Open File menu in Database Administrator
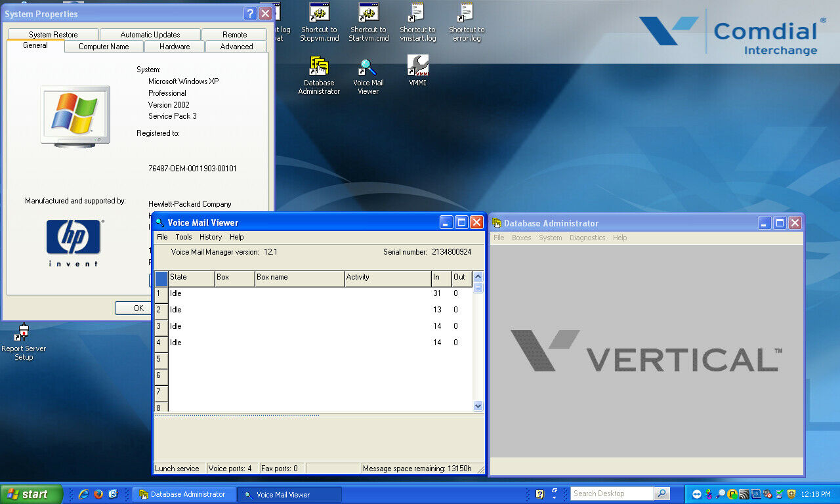Viewport: 840px width, 504px height. (499, 238)
